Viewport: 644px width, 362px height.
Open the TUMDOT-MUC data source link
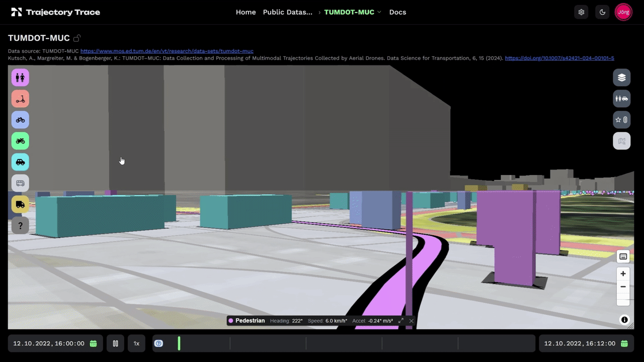coord(167,51)
